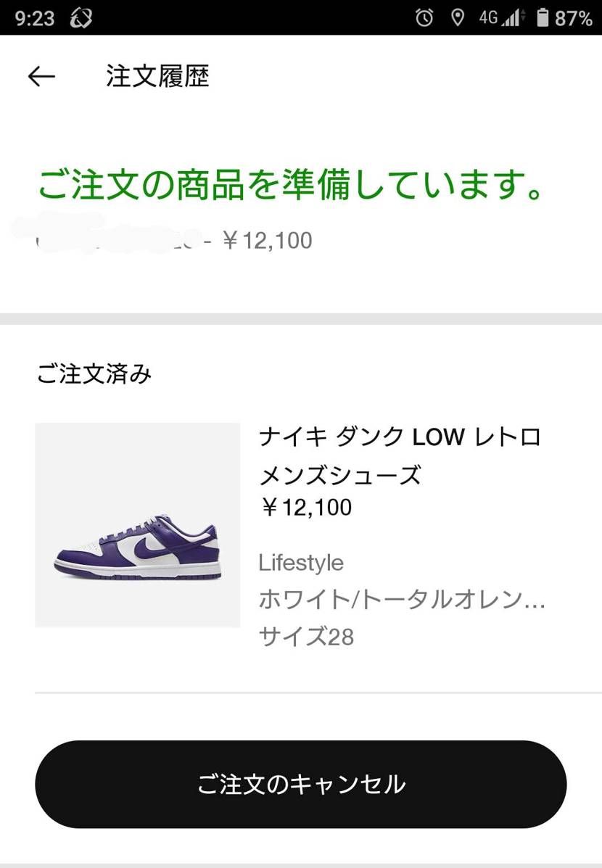
Task: Tap the ご注文のキャンセル button
Action: pyautogui.click(x=301, y=784)
